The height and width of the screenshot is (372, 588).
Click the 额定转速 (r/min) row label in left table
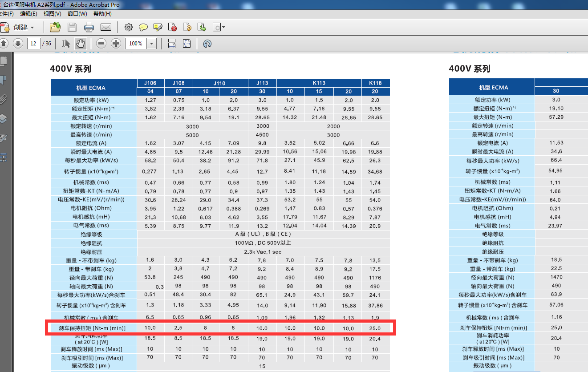91,126
